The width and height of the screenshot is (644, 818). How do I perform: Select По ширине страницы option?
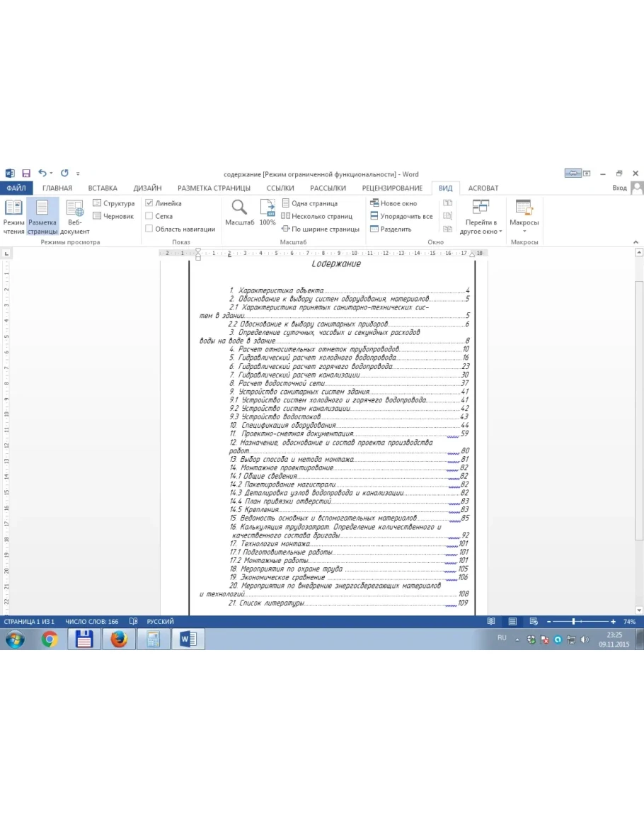(320, 229)
